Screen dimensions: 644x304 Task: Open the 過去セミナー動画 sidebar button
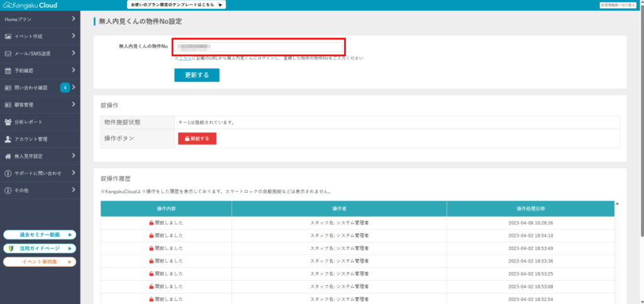[40, 234]
